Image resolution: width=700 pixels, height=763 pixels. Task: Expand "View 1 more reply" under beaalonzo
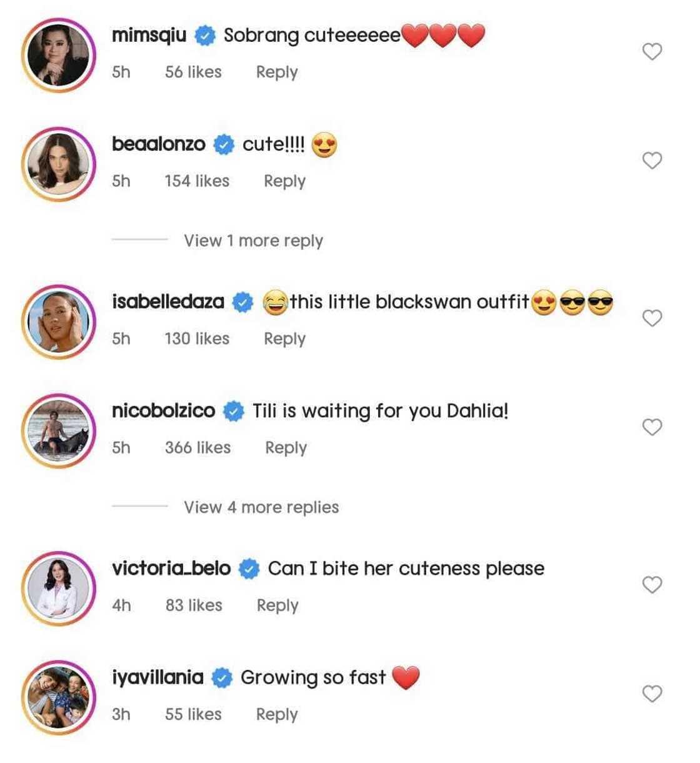pyautogui.click(x=253, y=241)
